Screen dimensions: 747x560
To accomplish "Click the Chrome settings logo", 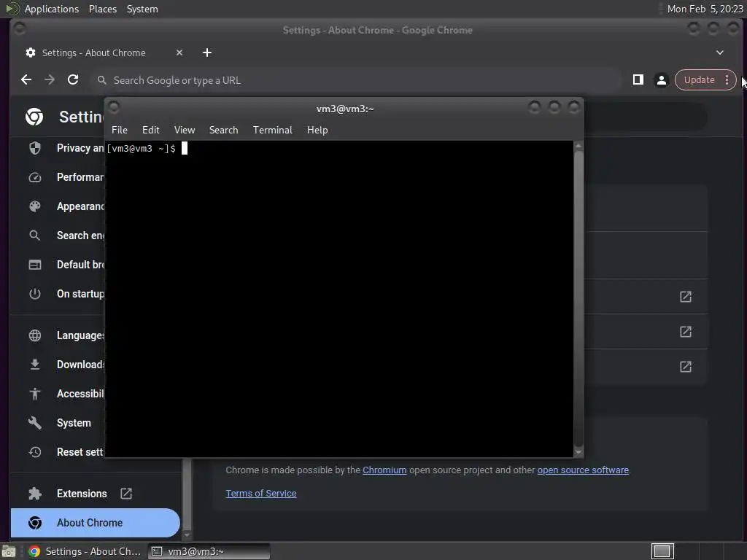I will [x=34, y=117].
